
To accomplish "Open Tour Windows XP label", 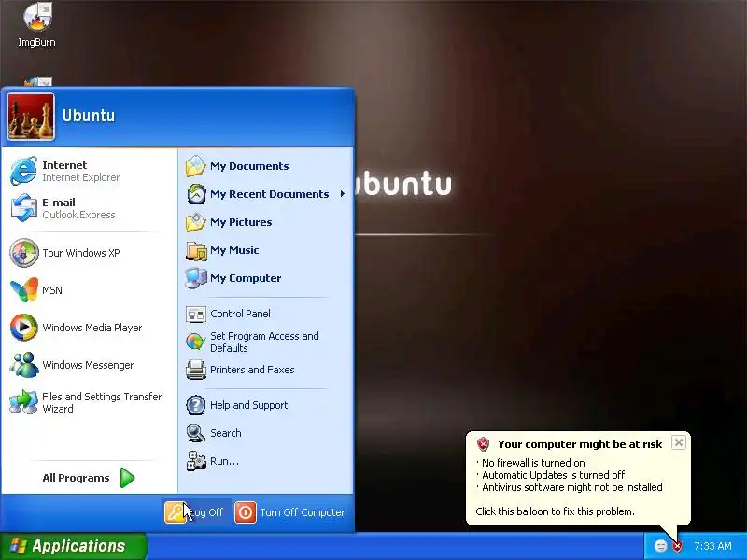I will coord(81,253).
